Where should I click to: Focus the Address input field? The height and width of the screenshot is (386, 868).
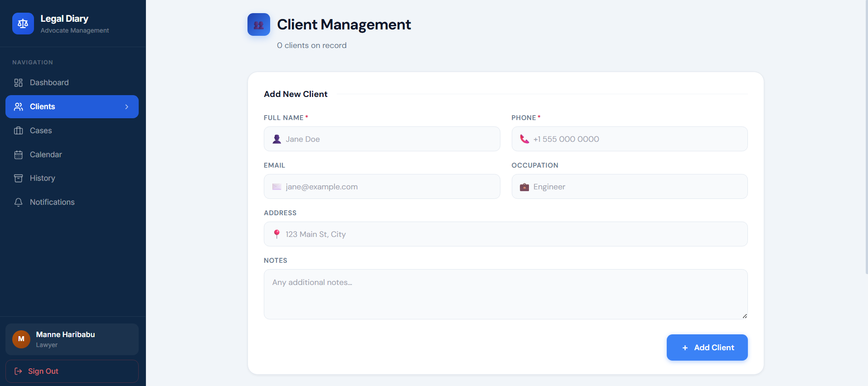point(506,234)
